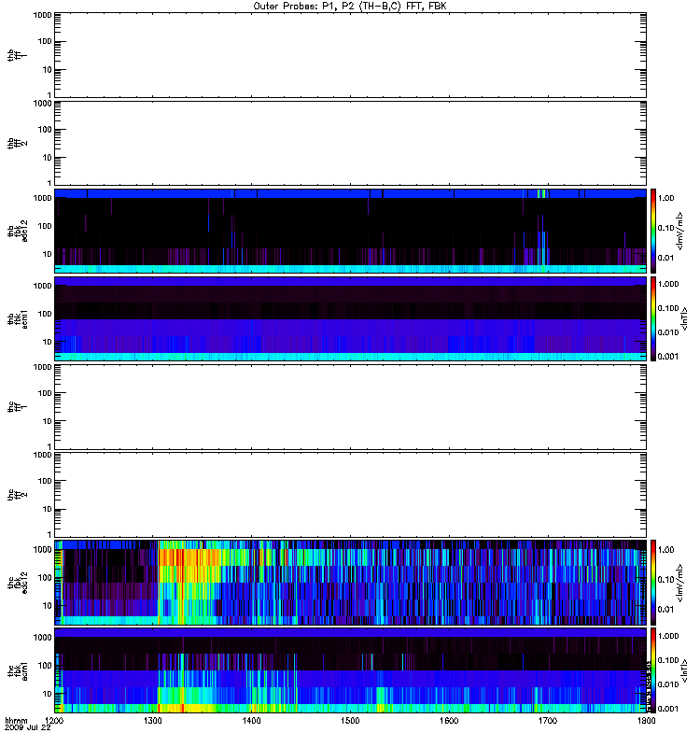Viewport: 700px width, 747px height.
Task: Click the 1.00 tick on thb edc12 color bar
Action: [665, 198]
